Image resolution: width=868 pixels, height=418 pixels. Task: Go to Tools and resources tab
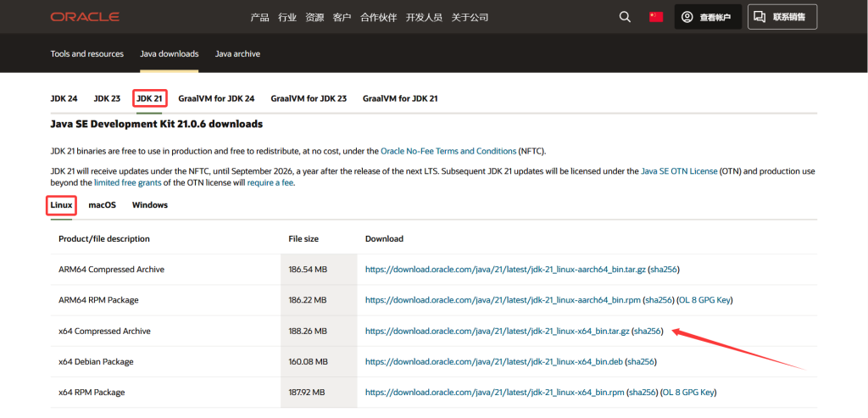pyautogui.click(x=86, y=54)
